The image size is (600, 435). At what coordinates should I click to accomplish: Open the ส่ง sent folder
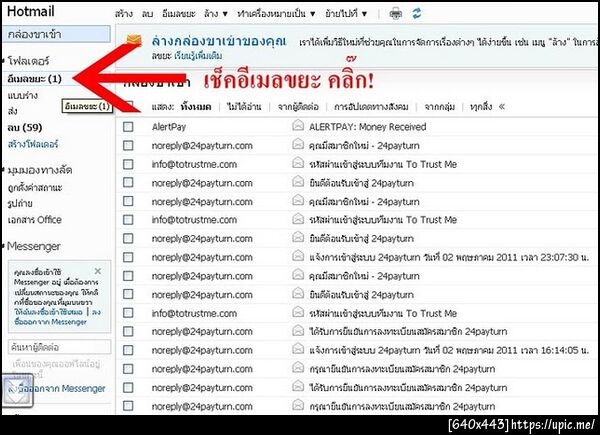12,111
